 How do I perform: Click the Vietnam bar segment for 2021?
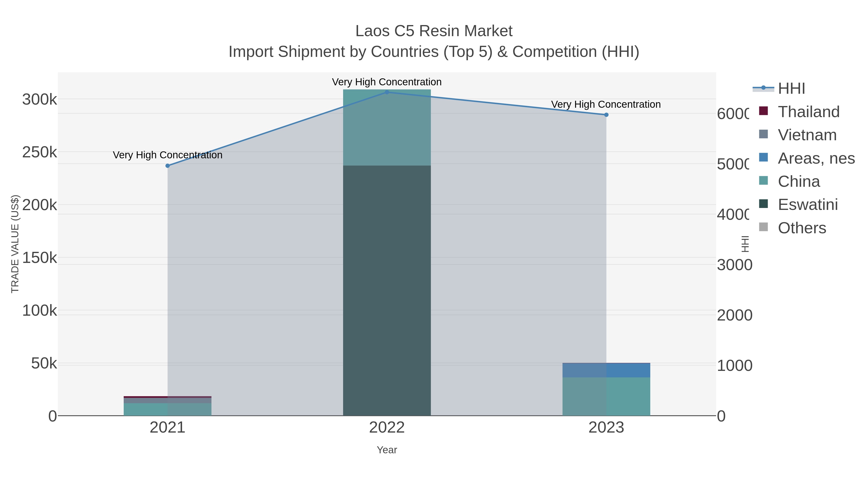point(168,401)
